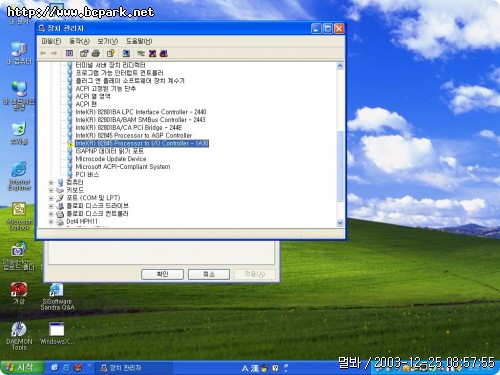Select ACPI 고정된 기능 단추 entry
500x375 pixels.
pos(106,89)
